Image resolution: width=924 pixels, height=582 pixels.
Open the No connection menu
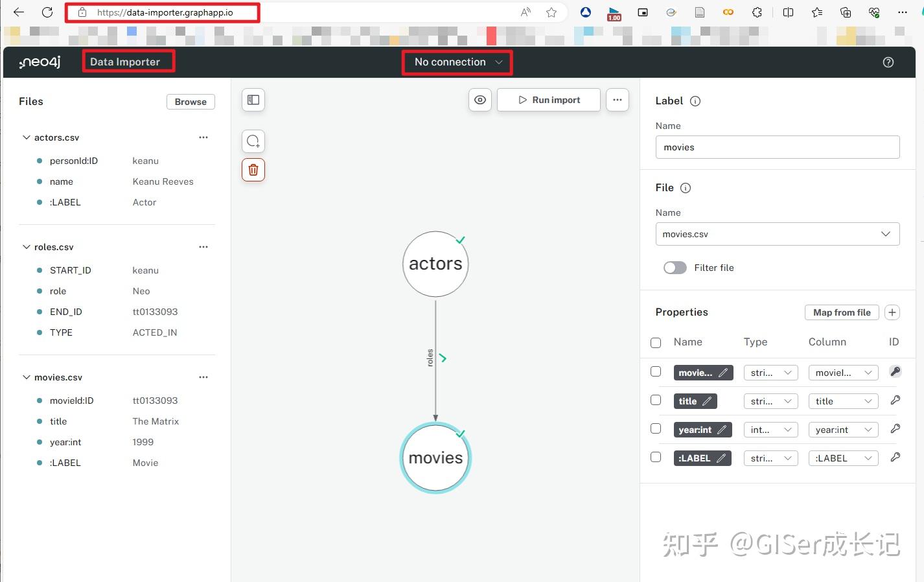[457, 62]
